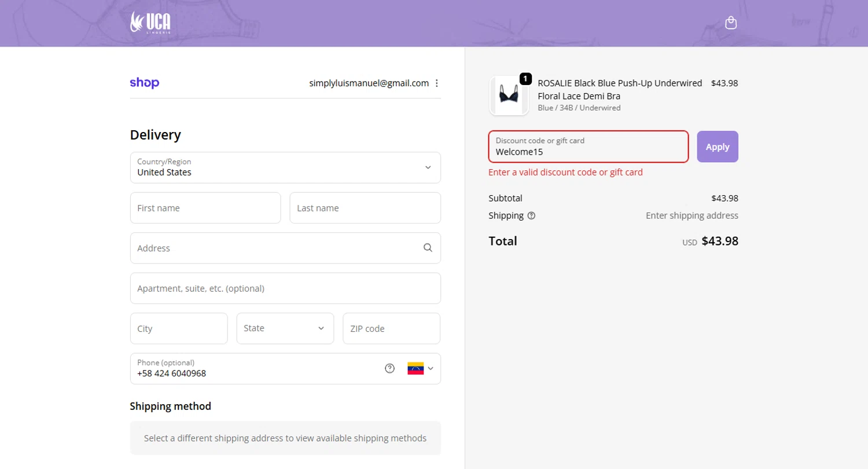The height and width of the screenshot is (469, 868).
Task: Click the Venezuela flag country code selector
Action: coord(421,368)
